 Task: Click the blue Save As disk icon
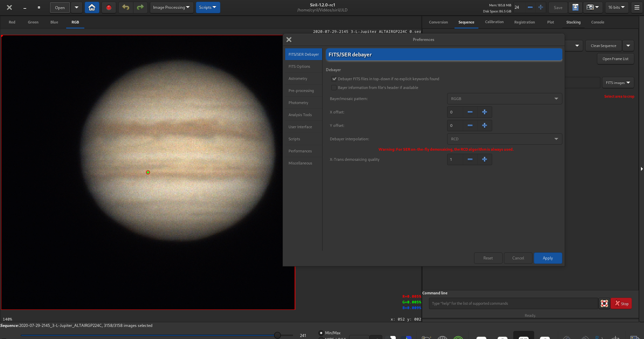pyautogui.click(x=575, y=7)
